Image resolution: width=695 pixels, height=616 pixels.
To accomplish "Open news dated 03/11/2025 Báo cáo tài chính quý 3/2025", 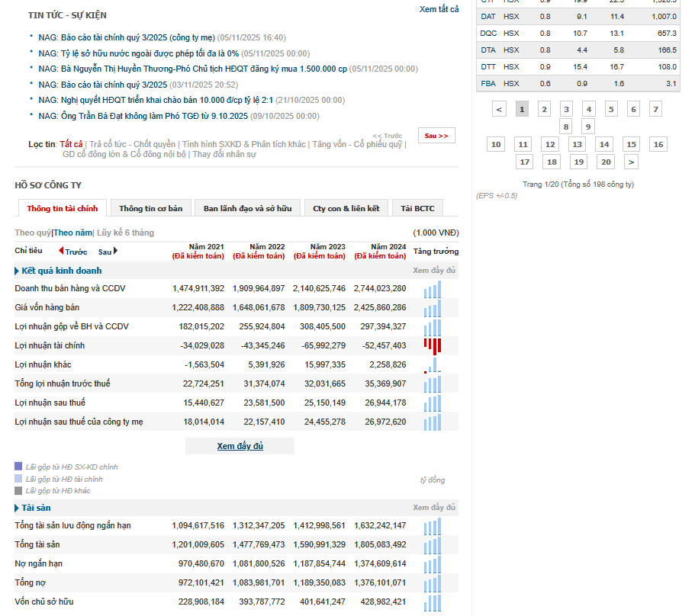I will (102, 85).
